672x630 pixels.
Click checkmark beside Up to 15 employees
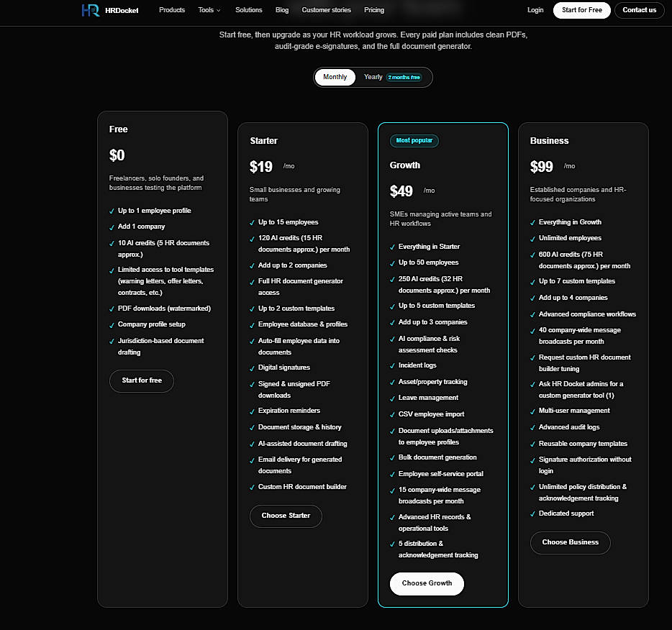(x=252, y=223)
